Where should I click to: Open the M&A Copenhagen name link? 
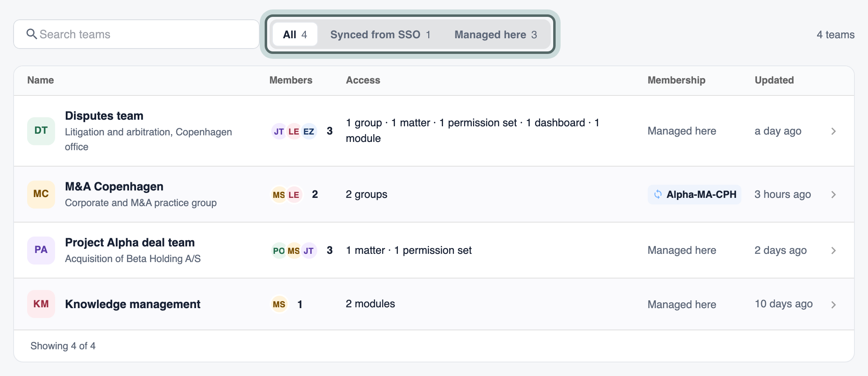tap(114, 187)
